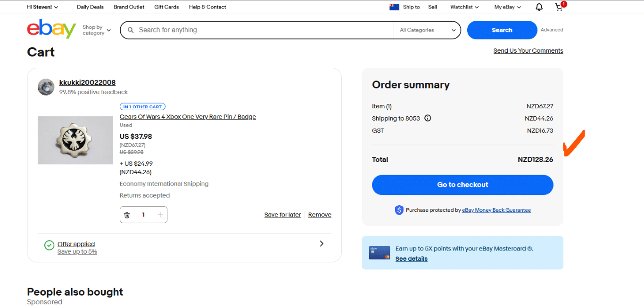Expand the Shop by category menu
The image size is (644, 306).
96,30
